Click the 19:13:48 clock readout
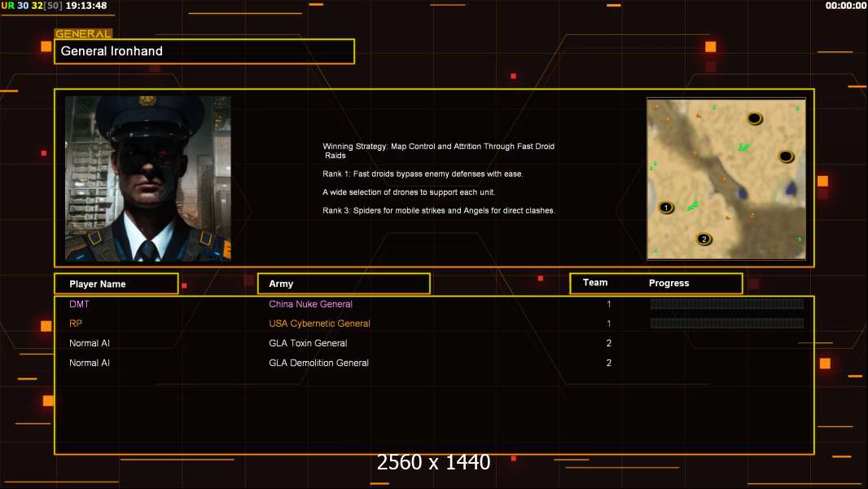This screenshot has height=489, width=868. click(x=86, y=6)
